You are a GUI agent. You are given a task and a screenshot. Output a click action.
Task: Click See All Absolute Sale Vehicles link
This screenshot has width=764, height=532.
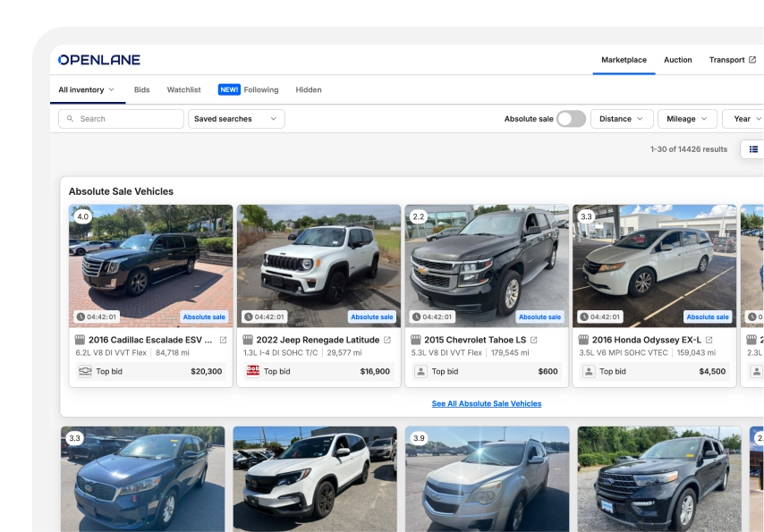coord(486,403)
